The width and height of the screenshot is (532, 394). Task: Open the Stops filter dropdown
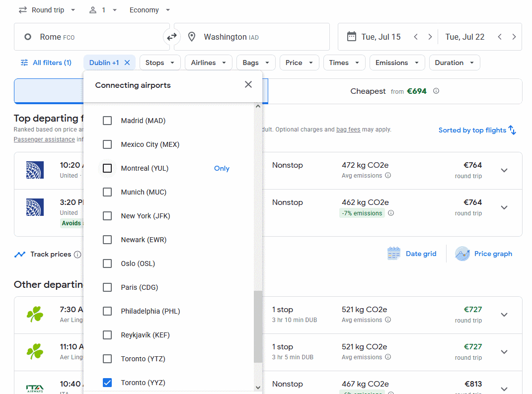coord(160,63)
